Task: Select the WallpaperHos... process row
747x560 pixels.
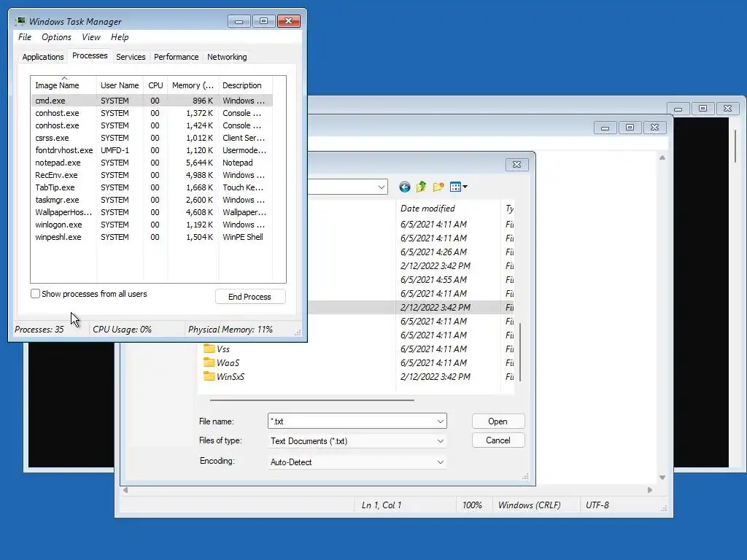Action: pyautogui.click(x=152, y=212)
